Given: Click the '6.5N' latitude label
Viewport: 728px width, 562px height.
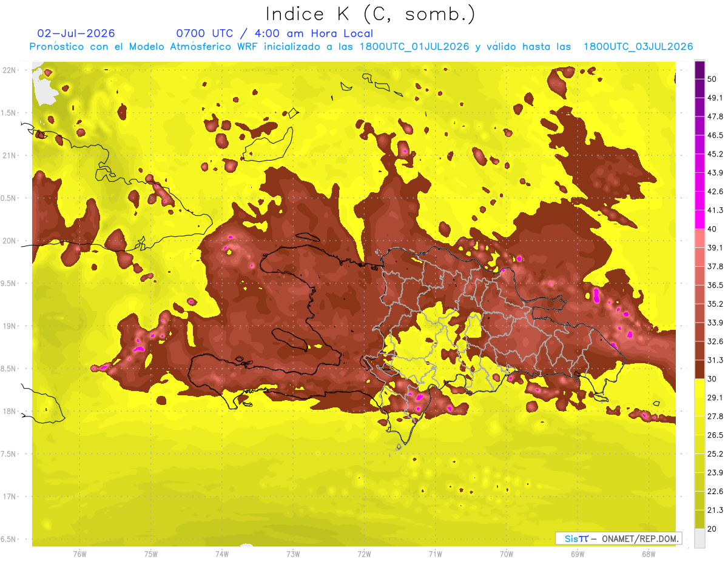Looking at the screenshot, I should pos(8,539).
